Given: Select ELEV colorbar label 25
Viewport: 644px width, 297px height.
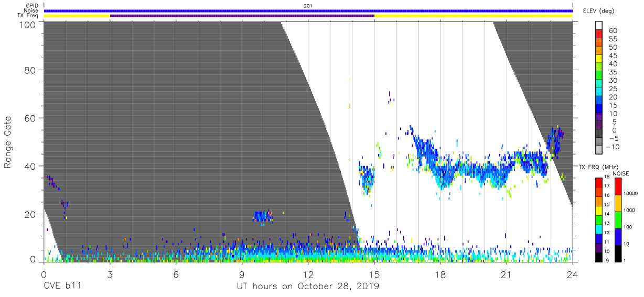Looking at the screenshot, I should point(613,89).
